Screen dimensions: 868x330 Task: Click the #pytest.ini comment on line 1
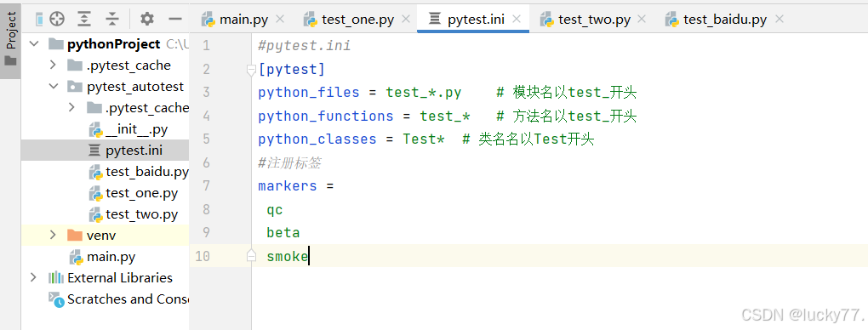point(304,45)
